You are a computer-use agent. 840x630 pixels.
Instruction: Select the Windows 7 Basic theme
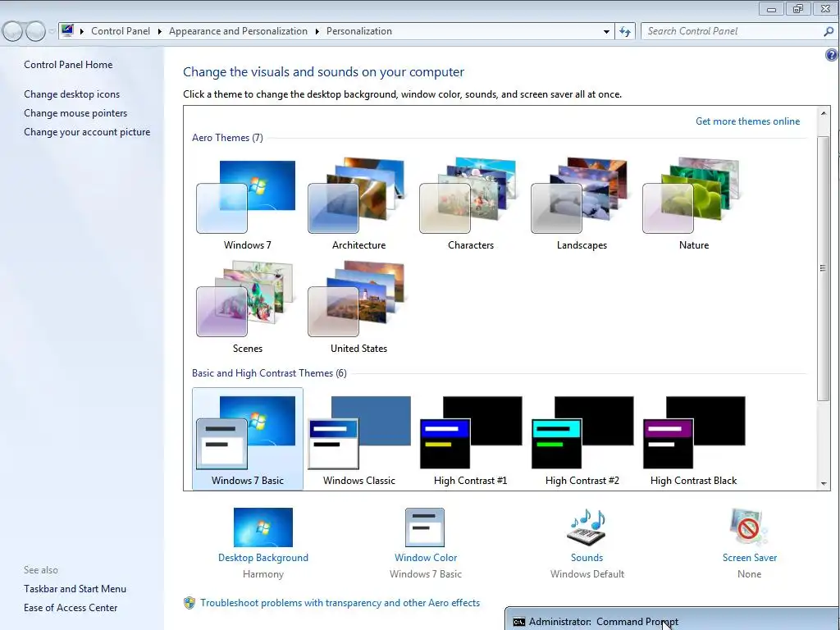[x=247, y=439]
